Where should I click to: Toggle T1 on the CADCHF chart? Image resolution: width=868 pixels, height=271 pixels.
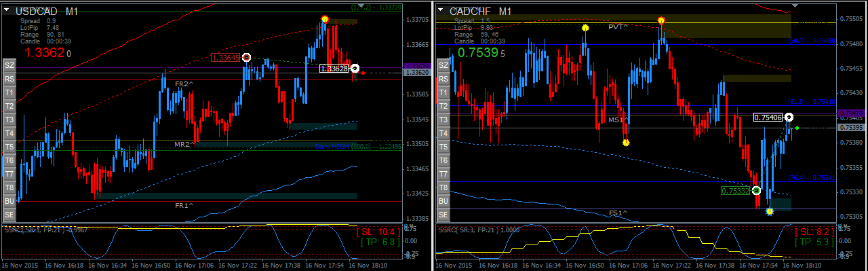tap(443, 92)
